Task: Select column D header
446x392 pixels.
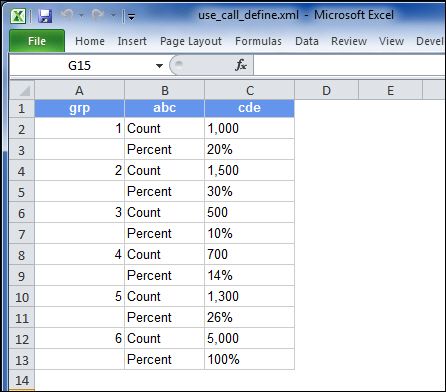Action: [x=326, y=90]
